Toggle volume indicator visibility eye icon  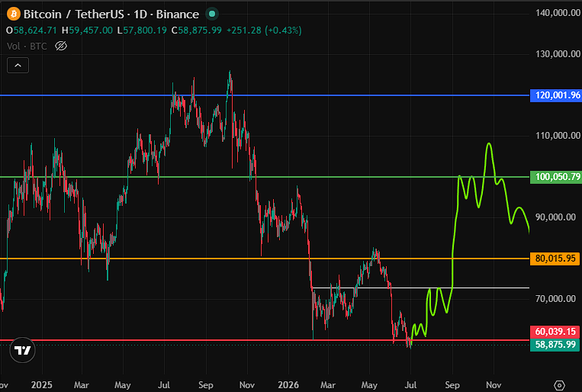(61, 46)
